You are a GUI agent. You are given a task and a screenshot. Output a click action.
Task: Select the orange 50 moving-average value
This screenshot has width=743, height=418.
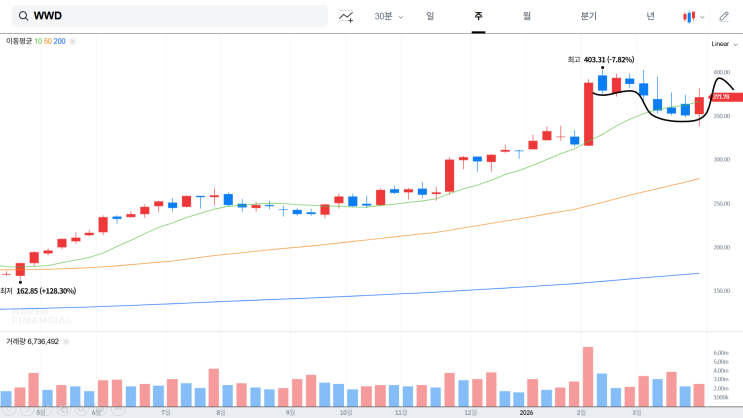point(48,41)
